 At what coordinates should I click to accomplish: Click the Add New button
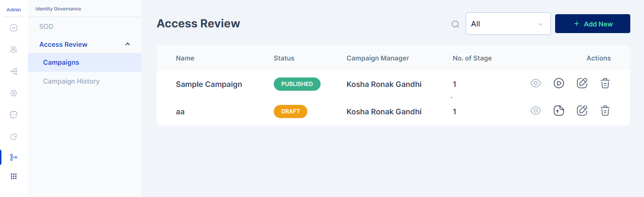tap(592, 24)
